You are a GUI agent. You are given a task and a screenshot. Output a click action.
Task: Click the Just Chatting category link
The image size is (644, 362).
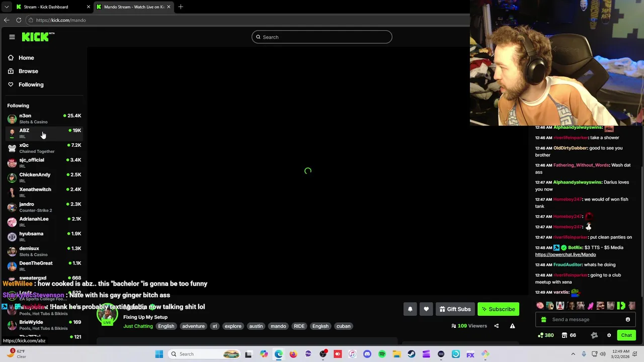(138, 326)
